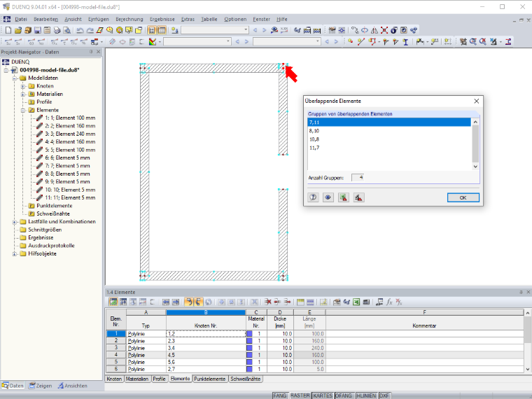The width and height of the screenshot is (532, 399).
Task: Toggle the highlighted table panel button
Action: coord(162,30)
